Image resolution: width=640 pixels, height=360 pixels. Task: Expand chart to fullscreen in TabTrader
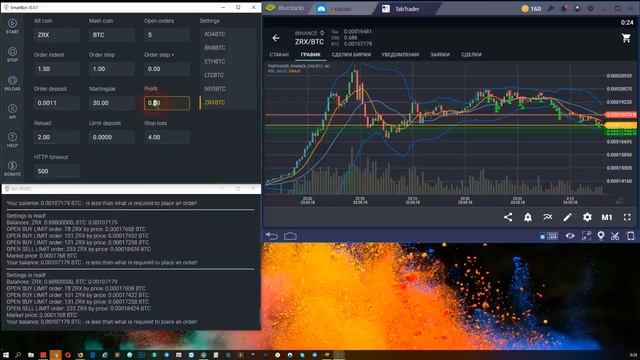[x=627, y=217]
